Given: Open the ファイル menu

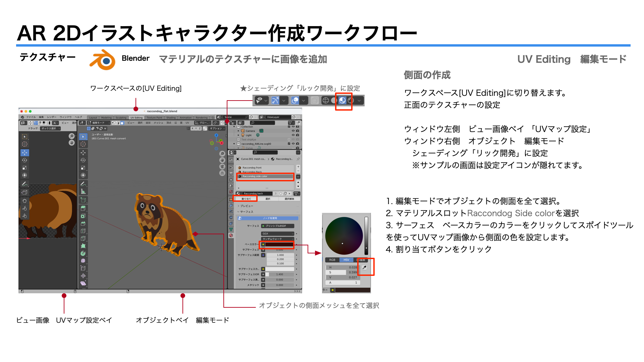Looking at the screenshot, I should coord(31,117).
